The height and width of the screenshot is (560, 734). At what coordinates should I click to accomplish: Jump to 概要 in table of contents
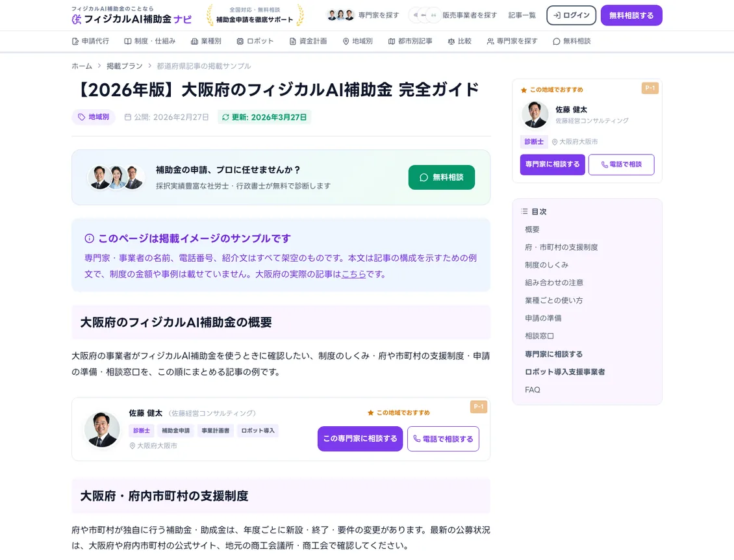click(532, 229)
